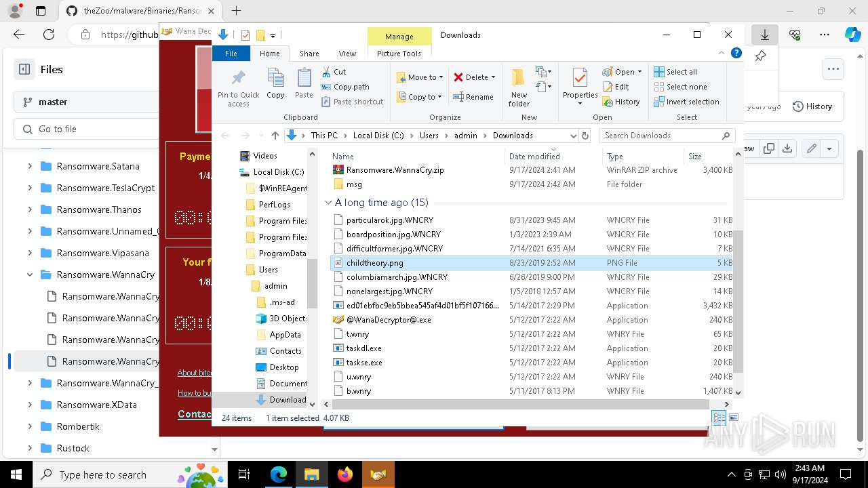
Task: Open Task View on taskbar
Action: point(244,474)
